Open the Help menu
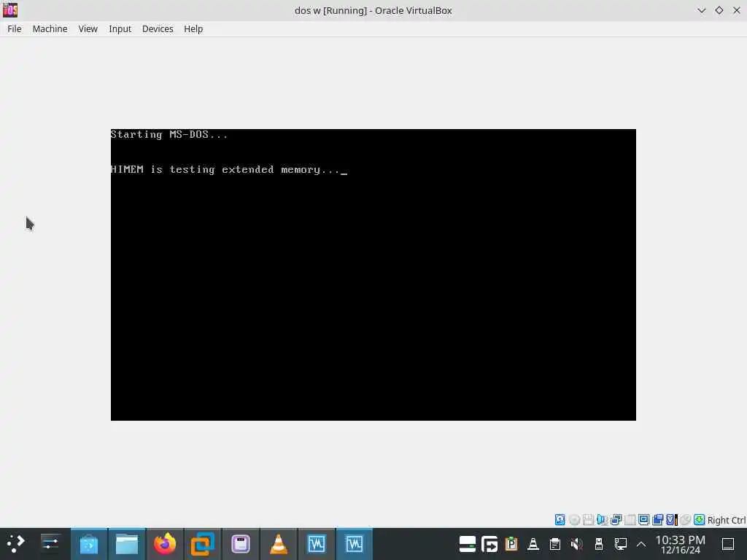The width and height of the screenshot is (747, 560). pyautogui.click(x=193, y=28)
